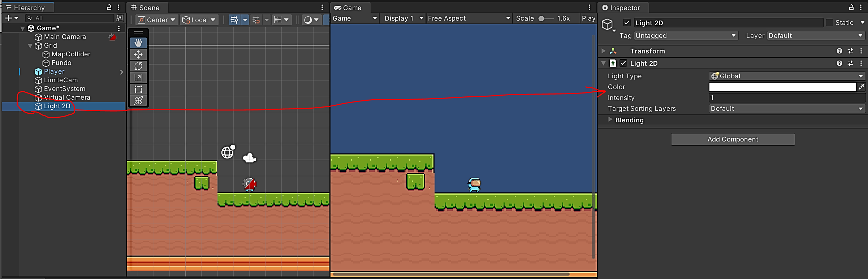
Task: Select Player in the Hierarchy
Action: coord(54,71)
